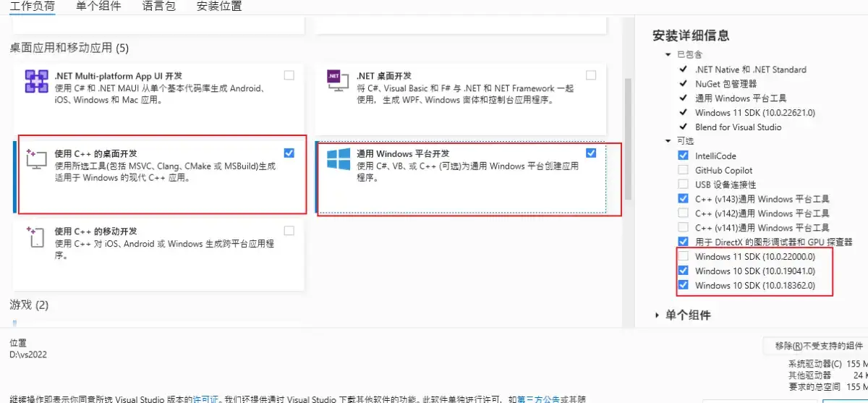Viewport: 868px width, 403px height.
Task: Check Windows 11 SDK (10.0.22000.0)
Action: 684,256
